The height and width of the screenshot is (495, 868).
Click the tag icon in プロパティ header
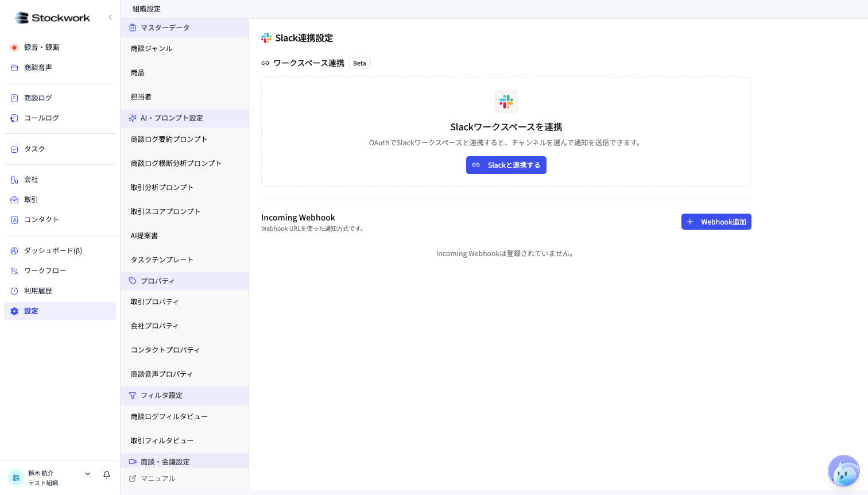[x=133, y=281]
